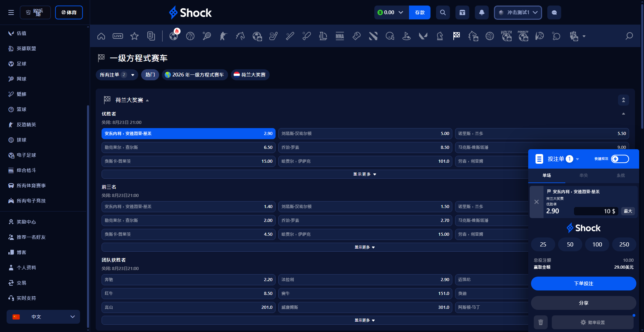Select the VOLTA football icon
The height and width of the screenshot is (332, 644).
point(506,36)
